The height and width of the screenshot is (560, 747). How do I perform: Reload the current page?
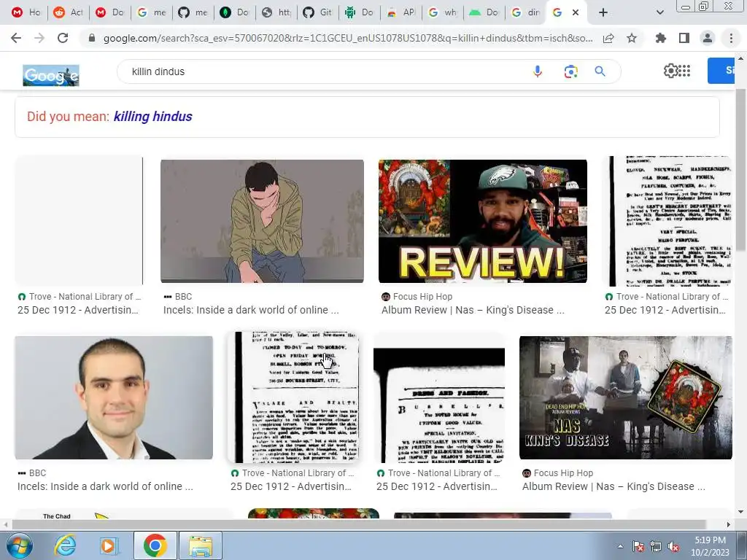[63, 38]
